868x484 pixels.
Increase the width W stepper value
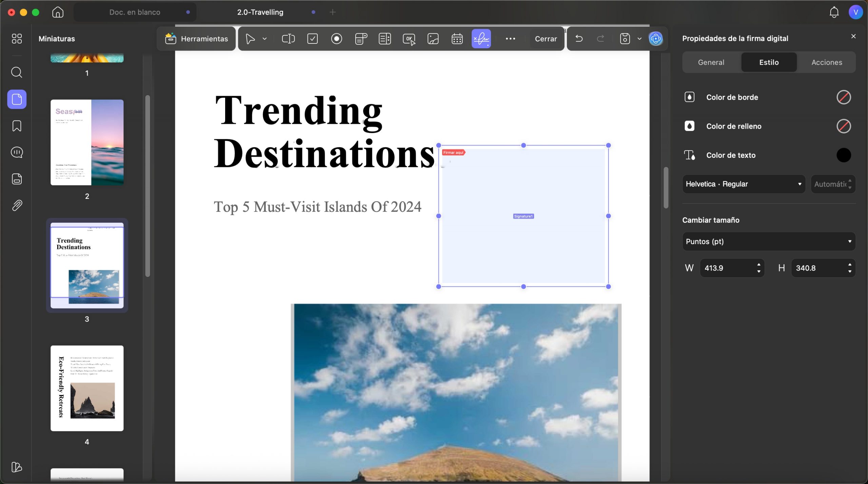pos(759,265)
